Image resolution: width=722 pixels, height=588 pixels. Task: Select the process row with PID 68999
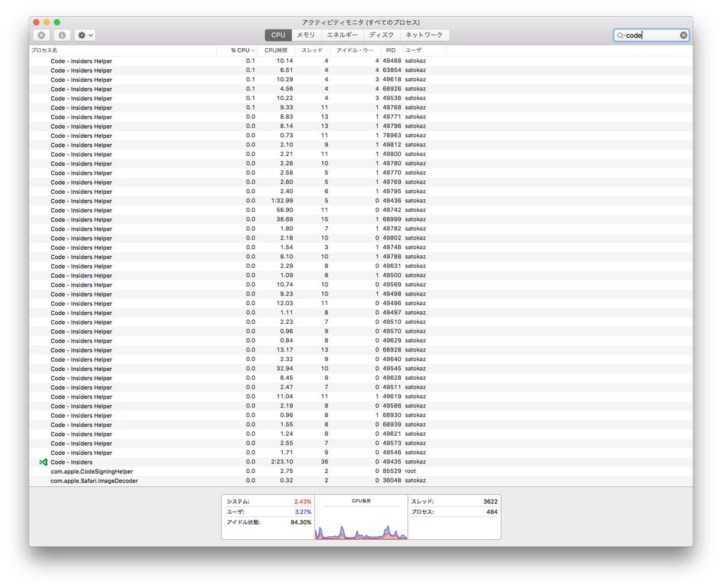[361, 220]
